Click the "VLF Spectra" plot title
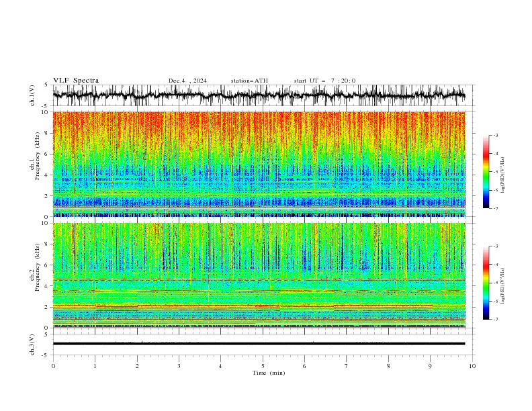The width and height of the screenshot is (532, 411). point(76,81)
